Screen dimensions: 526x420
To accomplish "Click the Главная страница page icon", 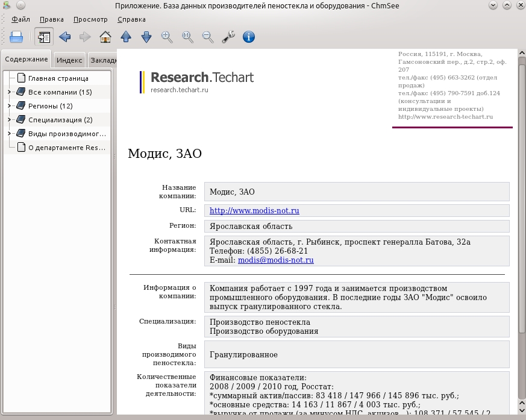I will tap(21, 78).
